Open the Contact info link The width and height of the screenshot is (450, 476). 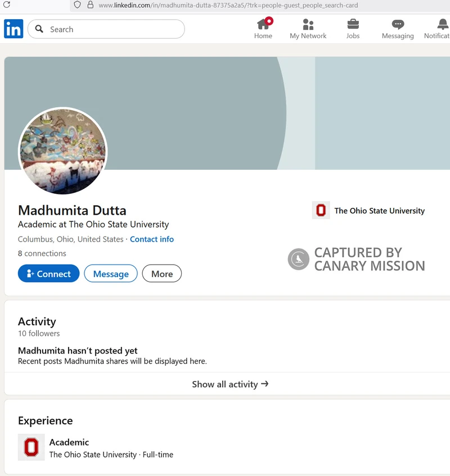[152, 239]
